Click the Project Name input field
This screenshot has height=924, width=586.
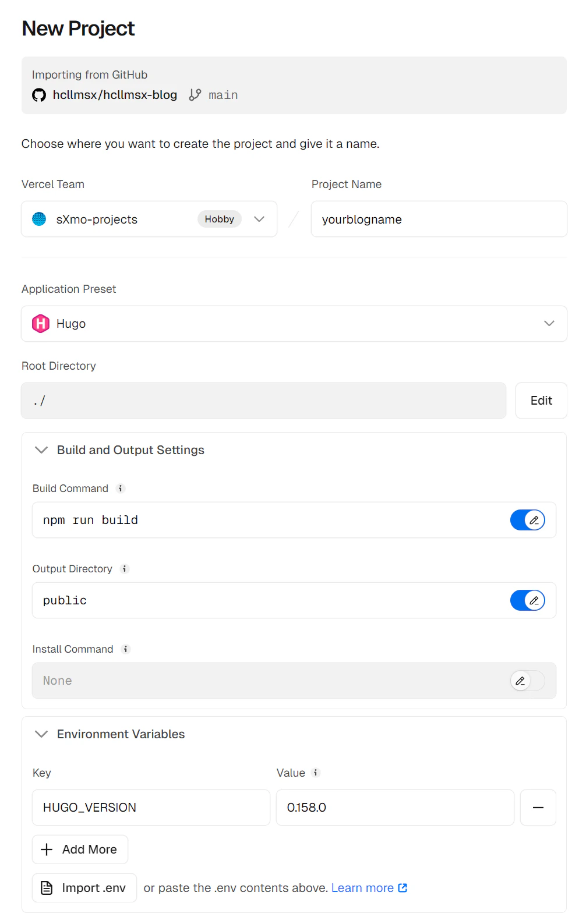[x=439, y=219]
